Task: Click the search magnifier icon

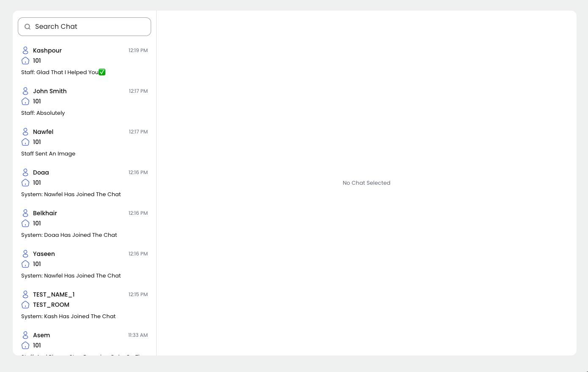Action: click(28, 27)
